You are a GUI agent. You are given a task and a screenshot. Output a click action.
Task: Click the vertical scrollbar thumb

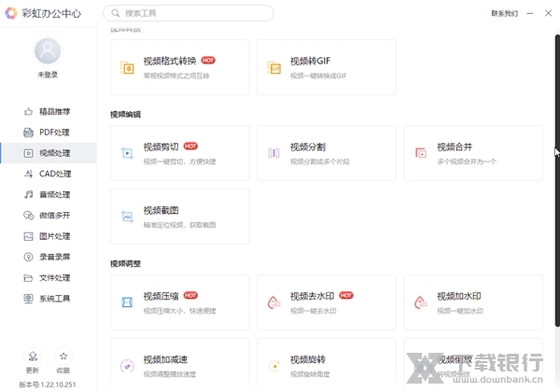tap(557, 180)
